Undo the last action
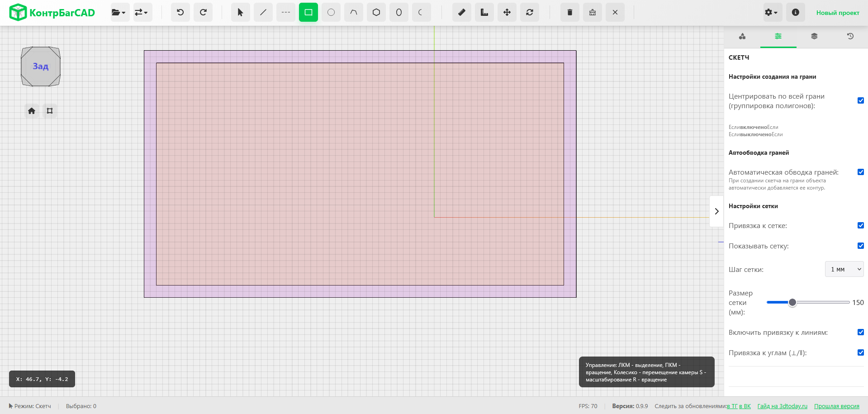 (180, 12)
